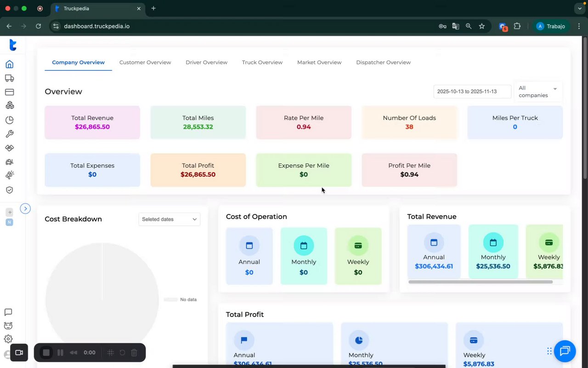588x368 pixels.
Task: Click the plus icon in the sidebar
Action: click(9, 212)
